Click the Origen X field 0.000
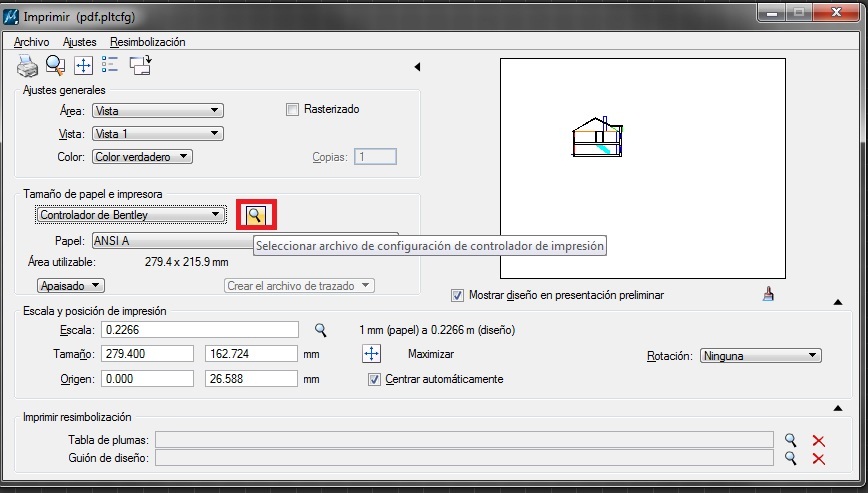 [x=147, y=379]
